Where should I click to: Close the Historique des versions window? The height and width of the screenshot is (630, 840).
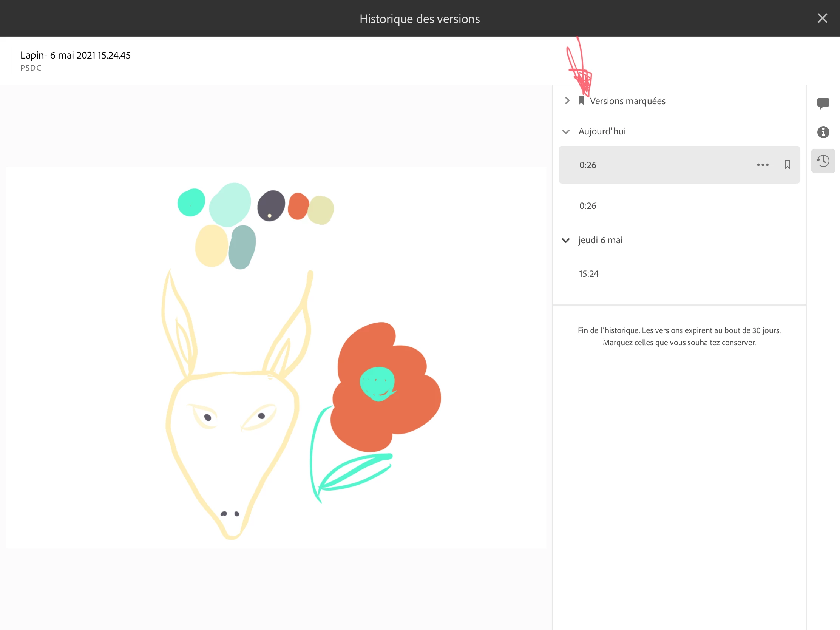point(822,18)
